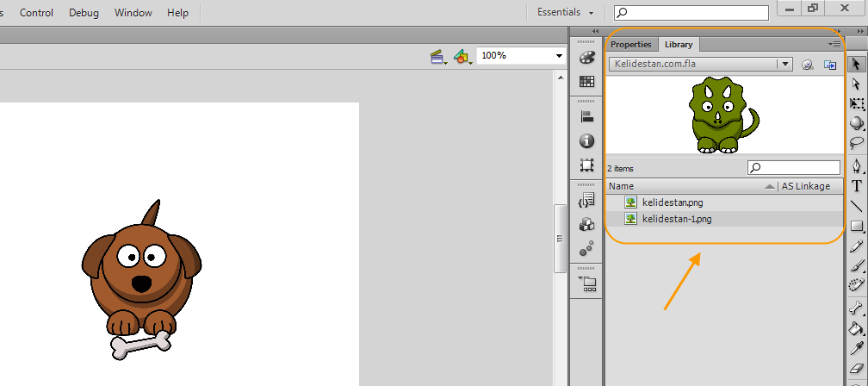Select the Subselection tool
The height and width of the screenshot is (386, 868).
click(856, 84)
